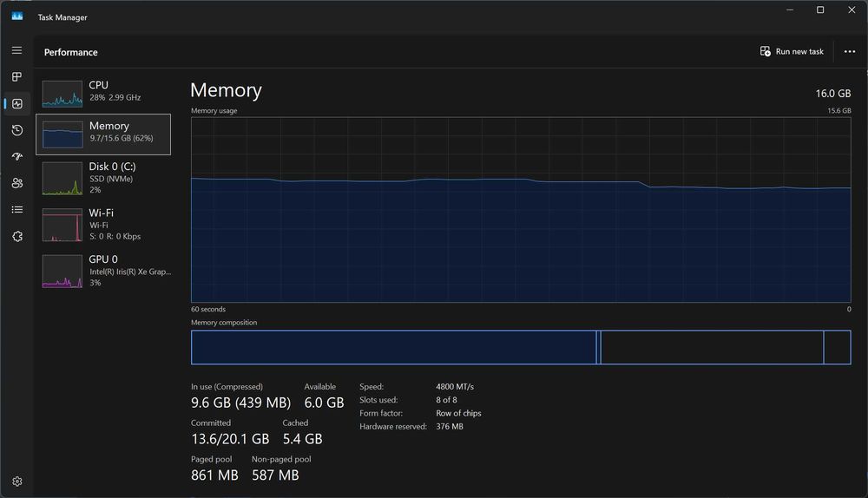The width and height of the screenshot is (868, 498).
Task: Open the hamburger navigation menu
Action: pos(17,50)
